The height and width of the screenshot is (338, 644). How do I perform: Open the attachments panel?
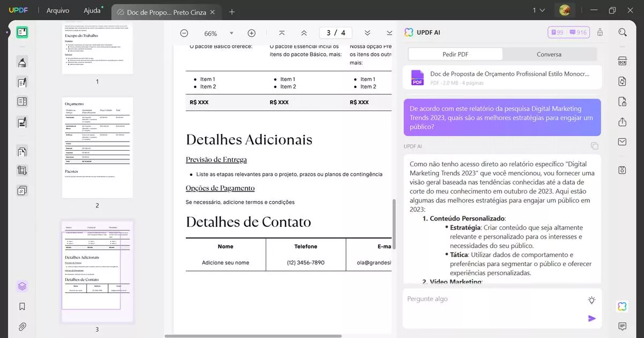pyautogui.click(x=22, y=326)
